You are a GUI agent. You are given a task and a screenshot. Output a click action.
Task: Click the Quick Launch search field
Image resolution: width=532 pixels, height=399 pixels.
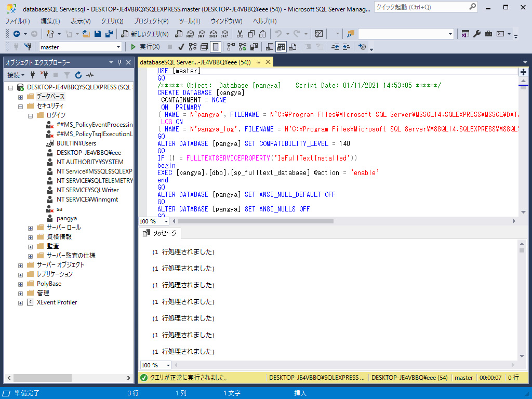(x=425, y=7)
